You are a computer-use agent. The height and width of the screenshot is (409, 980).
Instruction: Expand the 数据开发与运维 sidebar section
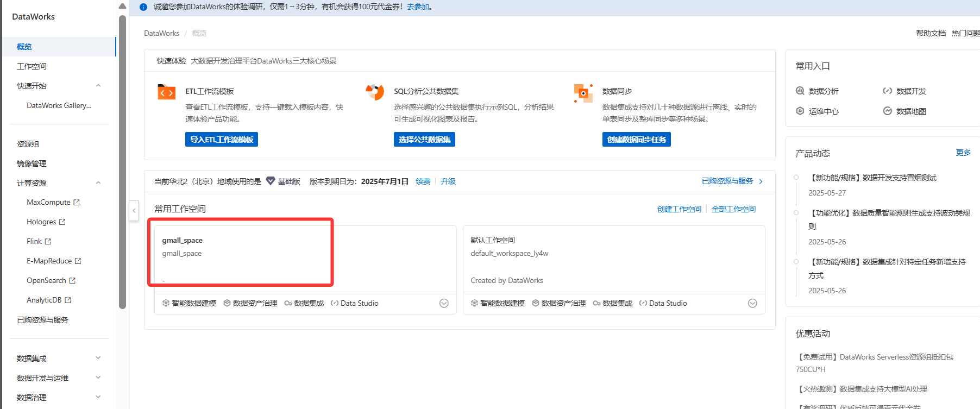tap(98, 377)
